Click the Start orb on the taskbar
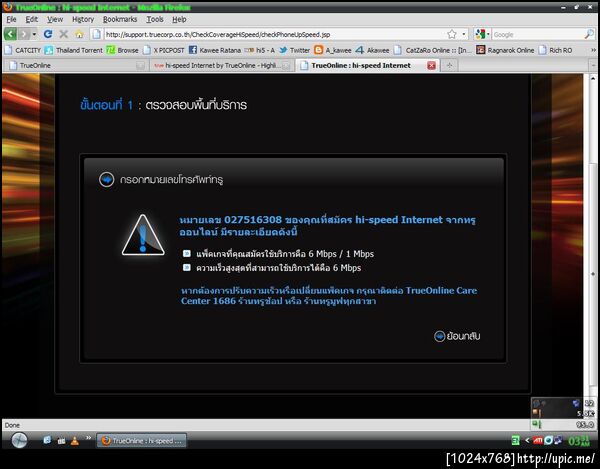Image resolution: width=600 pixels, height=469 pixels. click(x=19, y=440)
